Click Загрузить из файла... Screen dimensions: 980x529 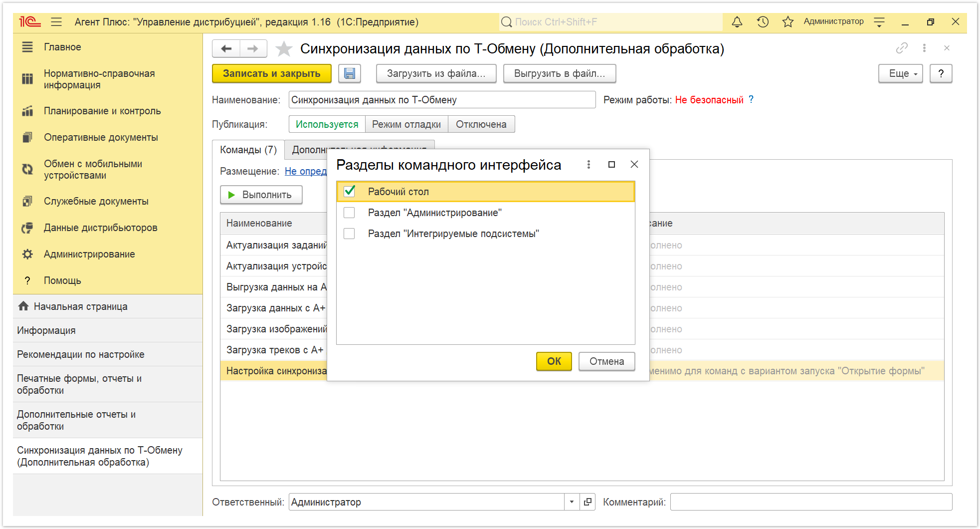pyautogui.click(x=436, y=73)
